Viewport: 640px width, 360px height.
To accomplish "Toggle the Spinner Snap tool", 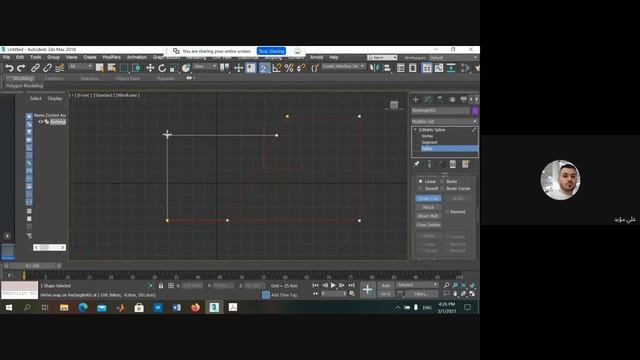I will [x=301, y=68].
